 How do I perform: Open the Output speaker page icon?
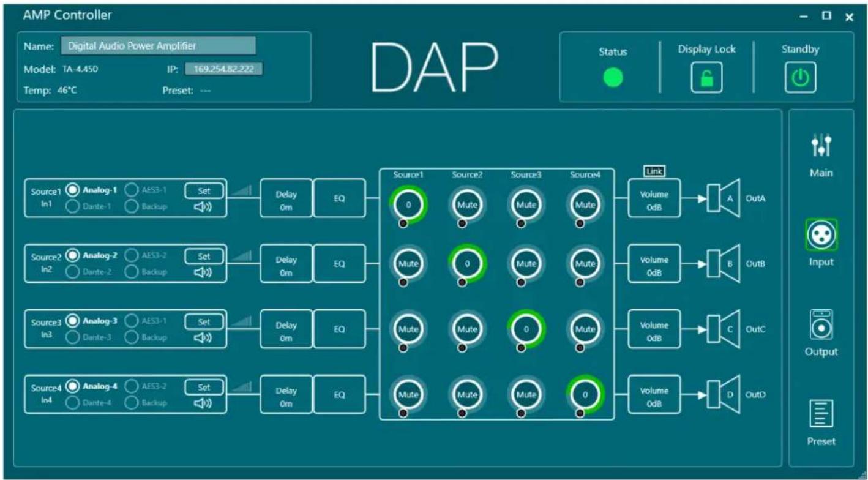[x=821, y=325]
